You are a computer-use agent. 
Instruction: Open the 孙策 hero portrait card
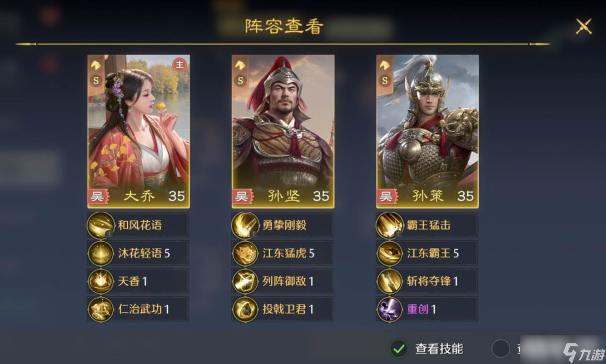[x=427, y=131]
